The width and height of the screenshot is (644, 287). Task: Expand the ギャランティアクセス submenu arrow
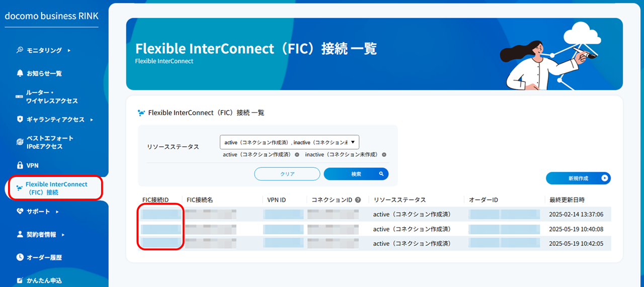pos(92,120)
